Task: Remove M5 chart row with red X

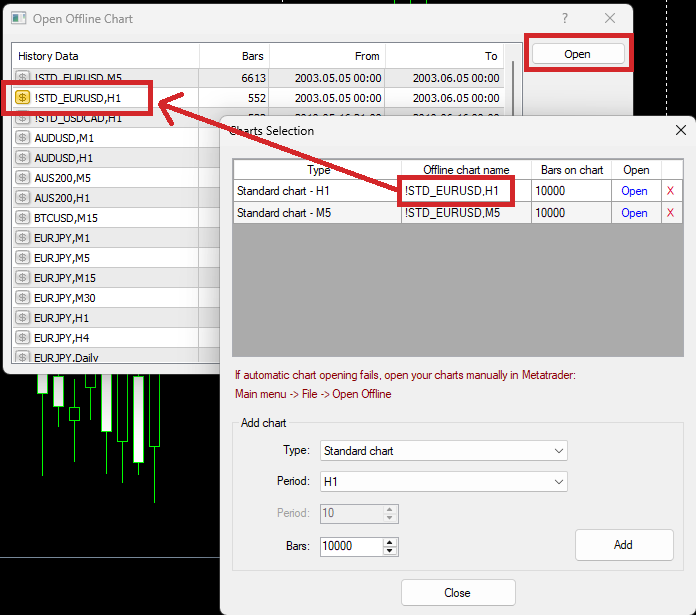Action: click(x=670, y=213)
